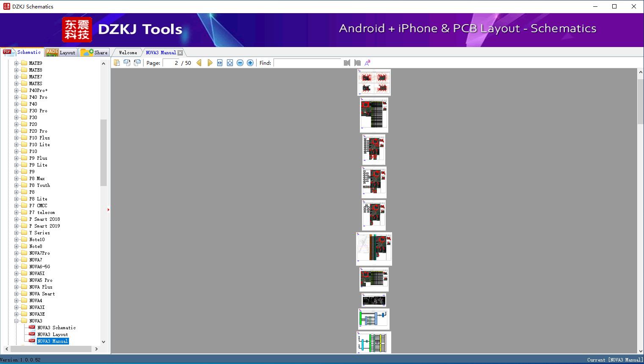
Task: Expand the MATE9 folder
Action: click(17, 63)
